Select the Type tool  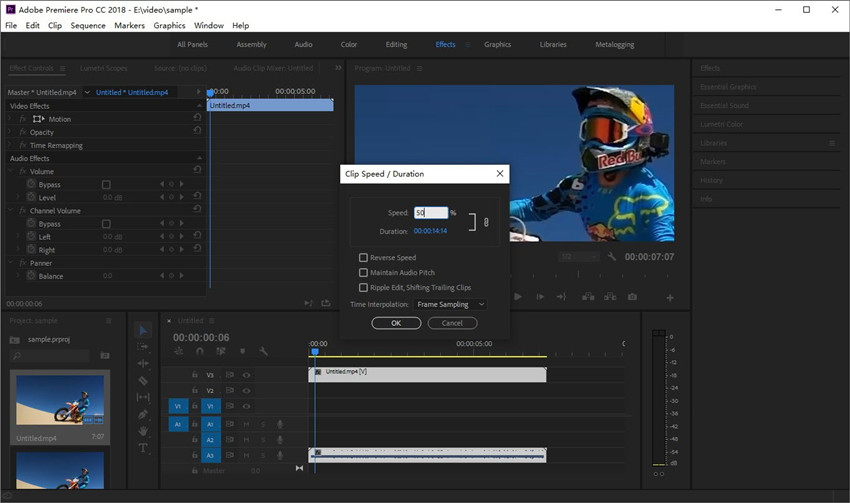click(x=143, y=448)
